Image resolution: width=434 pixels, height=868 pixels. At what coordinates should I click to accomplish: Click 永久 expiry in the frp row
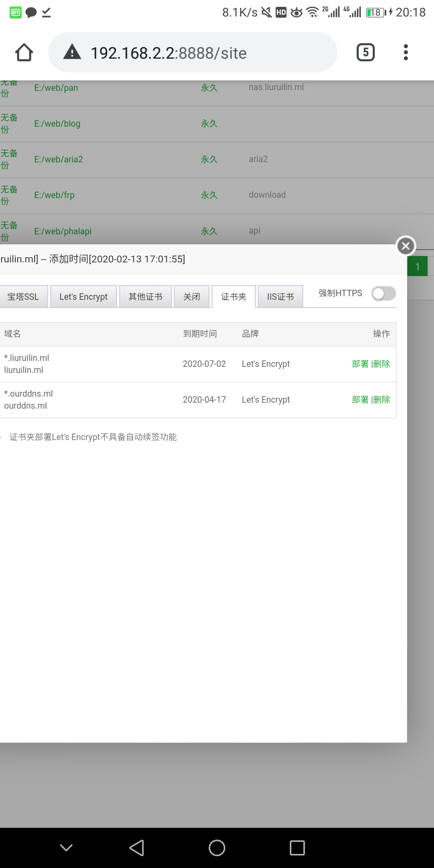point(209,195)
